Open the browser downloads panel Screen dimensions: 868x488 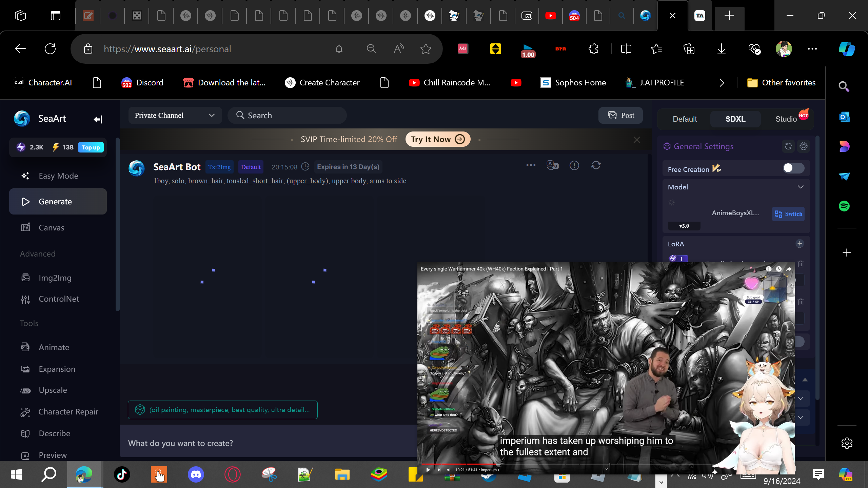pos(722,49)
